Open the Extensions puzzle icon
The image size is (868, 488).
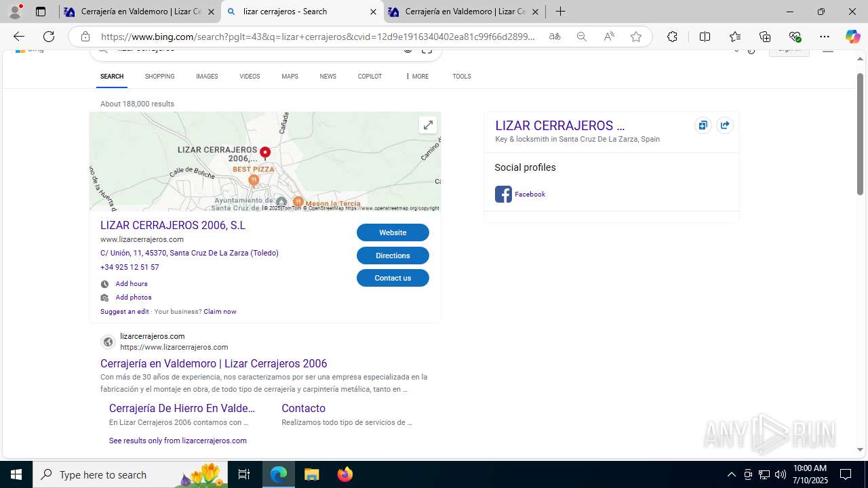tap(672, 37)
